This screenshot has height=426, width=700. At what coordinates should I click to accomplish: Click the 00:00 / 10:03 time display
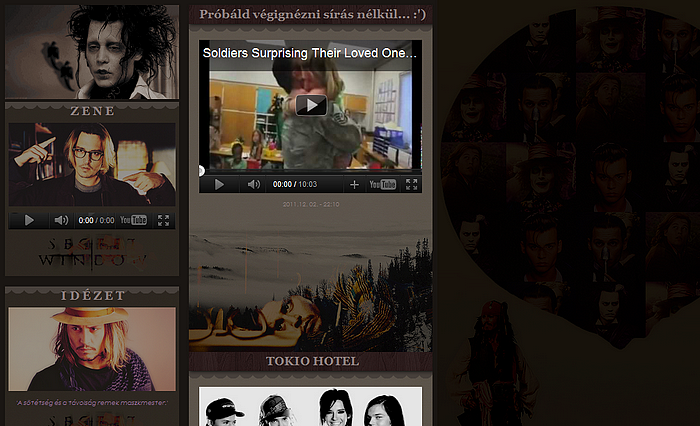pyautogui.click(x=295, y=184)
